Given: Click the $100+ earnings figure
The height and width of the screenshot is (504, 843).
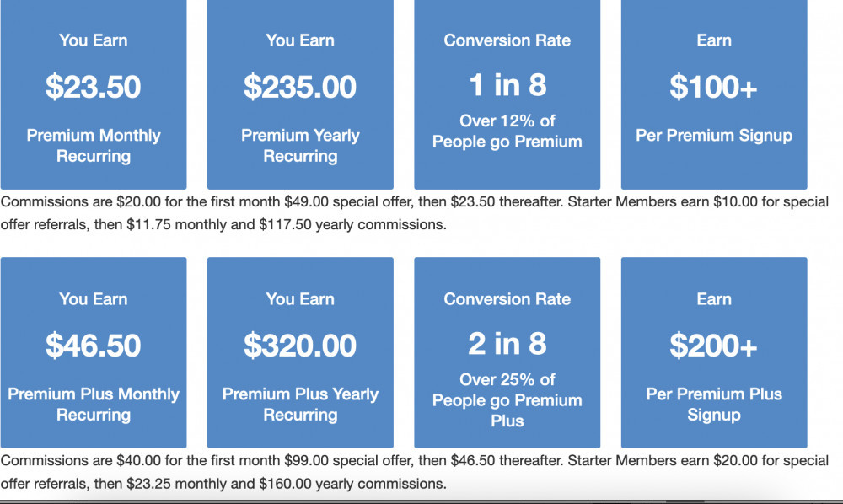Looking at the screenshot, I should [714, 88].
